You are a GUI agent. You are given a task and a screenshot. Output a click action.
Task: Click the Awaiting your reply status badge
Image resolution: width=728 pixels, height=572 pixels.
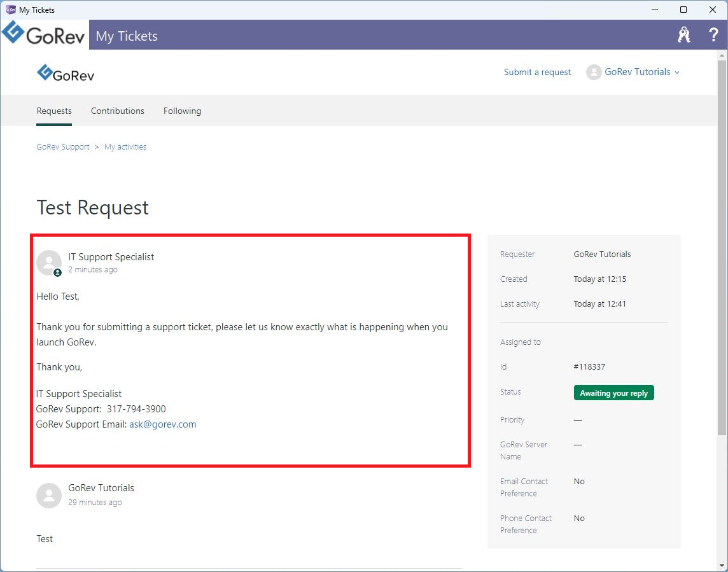pos(614,393)
